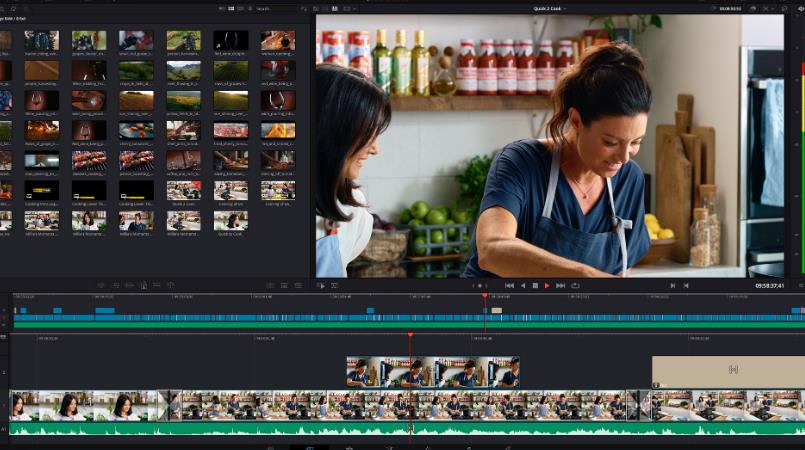Click the Smart Insert edit button
The image size is (805, 450).
(101, 285)
